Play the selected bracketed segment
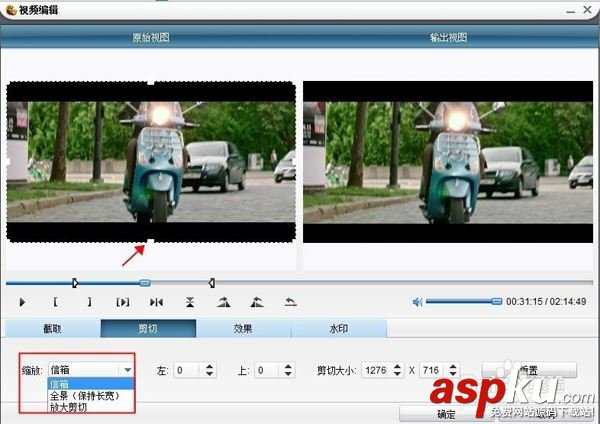This screenshot has width=600, height=424. tap(123, 302)
